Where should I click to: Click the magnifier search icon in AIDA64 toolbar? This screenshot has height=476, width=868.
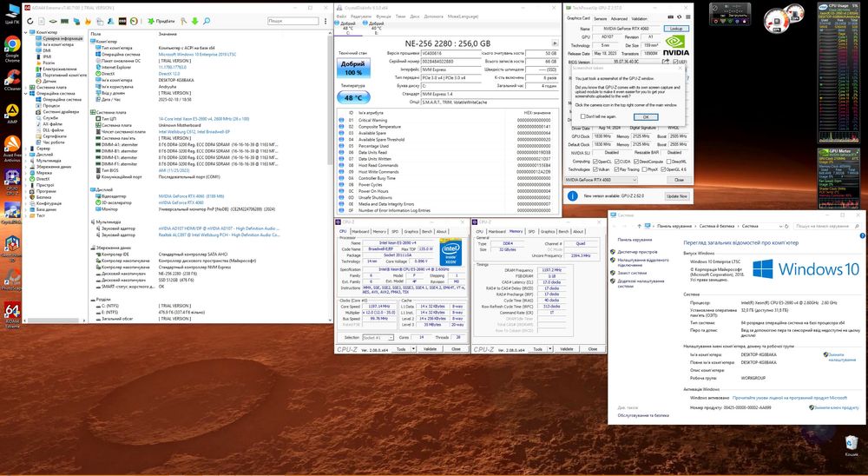point(207,21)
